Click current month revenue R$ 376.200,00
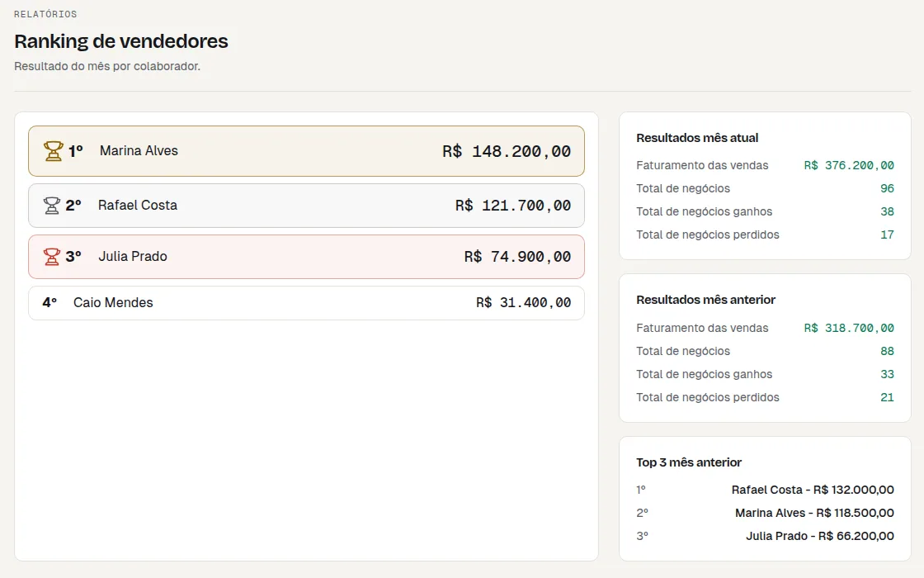Screen dimensions: 924x578 pos(849,166)
